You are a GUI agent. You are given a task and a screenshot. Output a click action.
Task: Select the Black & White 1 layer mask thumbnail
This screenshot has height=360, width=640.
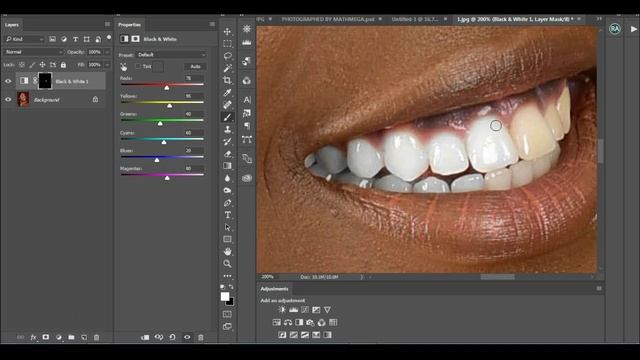coord(45,81)
